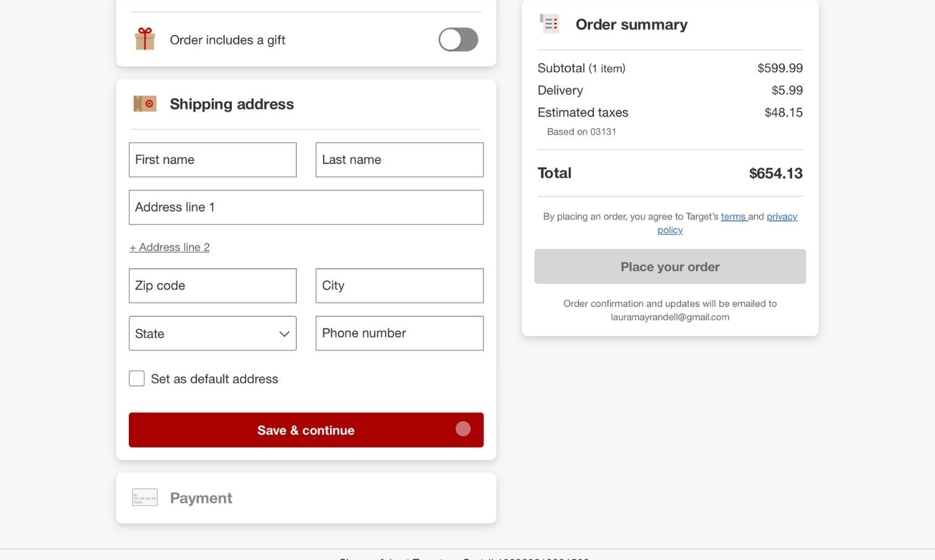Click the order summary receipt icon

(549, 24)
